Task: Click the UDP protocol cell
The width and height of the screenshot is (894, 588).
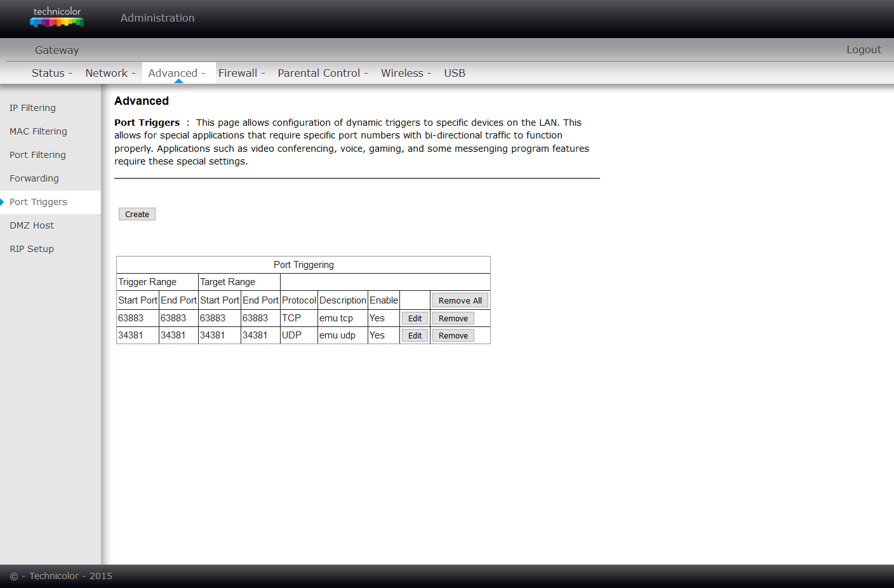Action: pyautogui.click(x=299, y=335)
